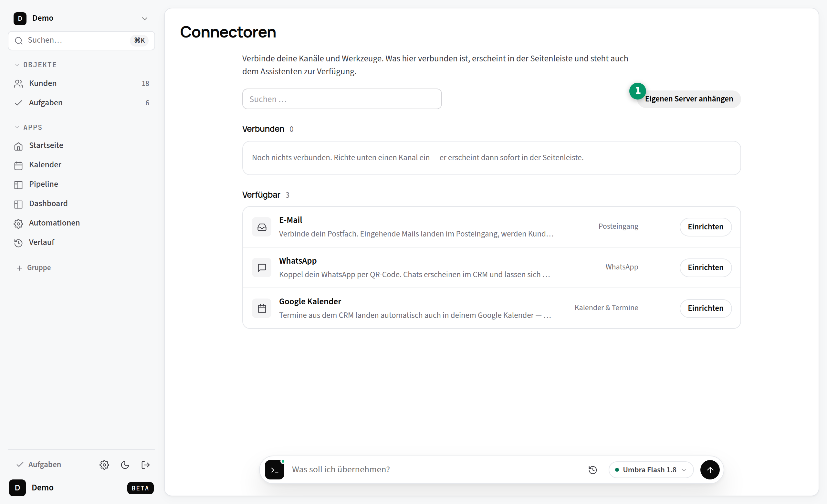Screen dimensions: 827x504
Task: Send the prompt with the arrow button
Action: [710, 470]
